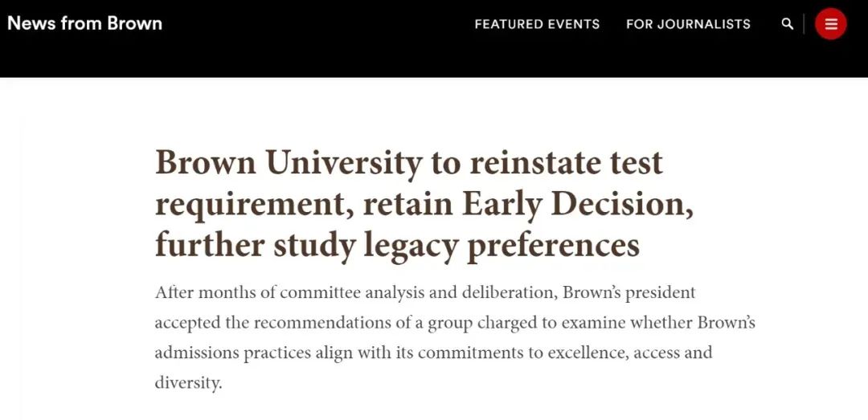Open the Featured Events page

537,24
